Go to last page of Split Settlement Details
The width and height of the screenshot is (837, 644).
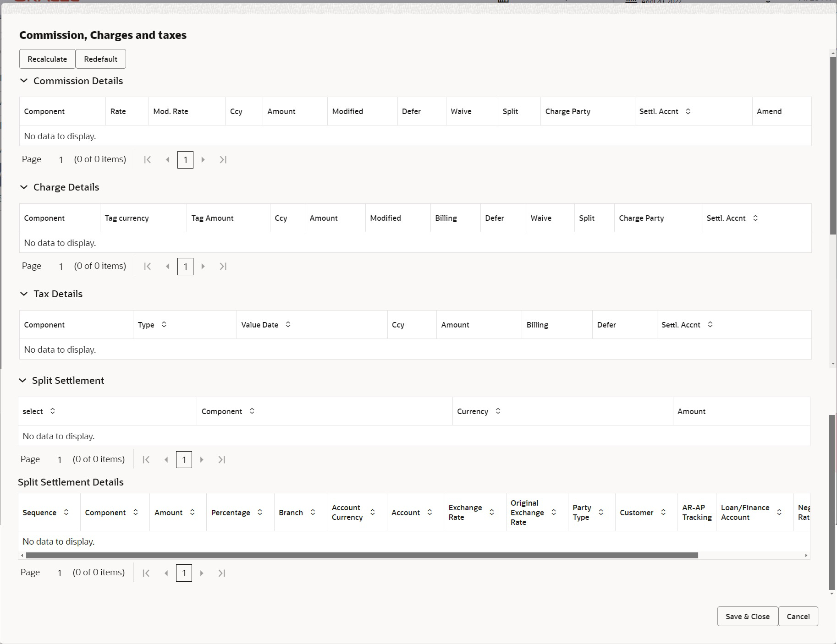tap(222, 573)
